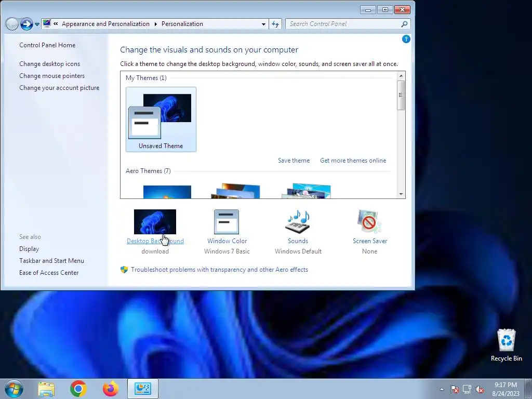
Task: Click the Action Center flag tray icon
Action: coord(455,389)
